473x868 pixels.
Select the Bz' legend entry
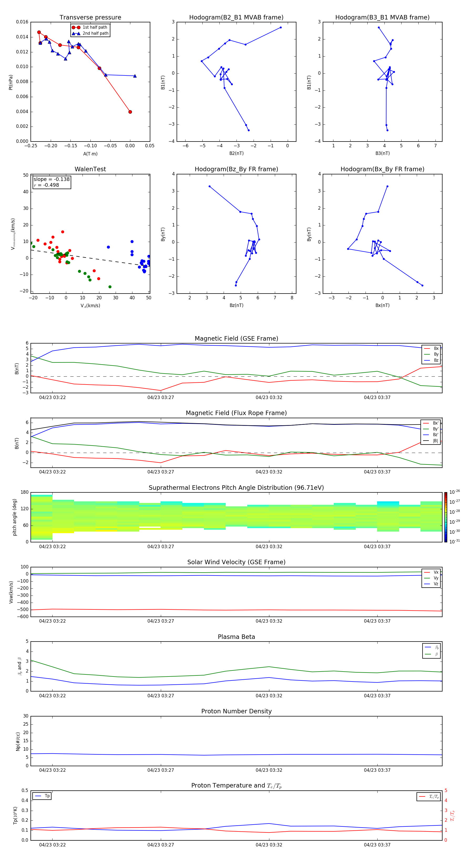pos(431,435)
